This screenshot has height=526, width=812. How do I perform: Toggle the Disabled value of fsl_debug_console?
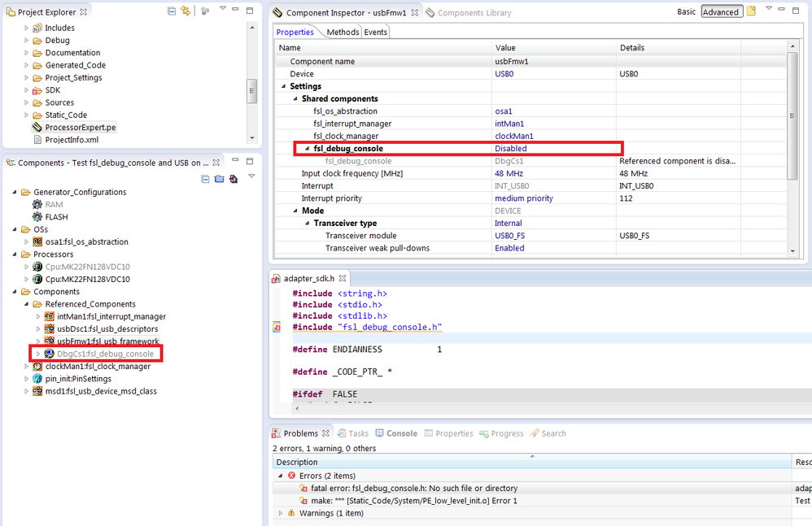pos(509,148)
